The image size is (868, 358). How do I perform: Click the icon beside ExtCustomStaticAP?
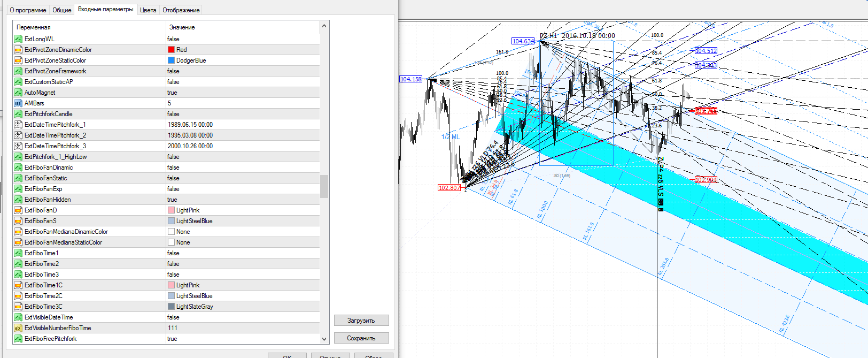click(18, 82)
